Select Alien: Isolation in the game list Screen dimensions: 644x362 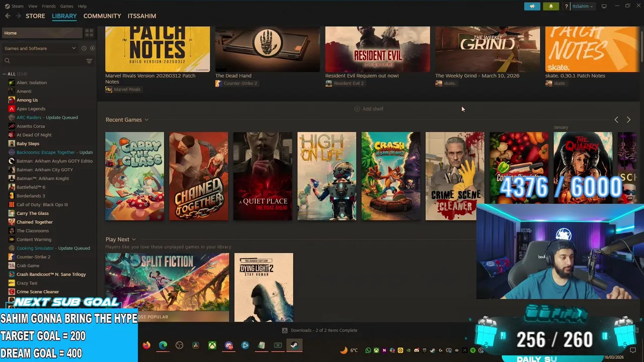[32, 82]
